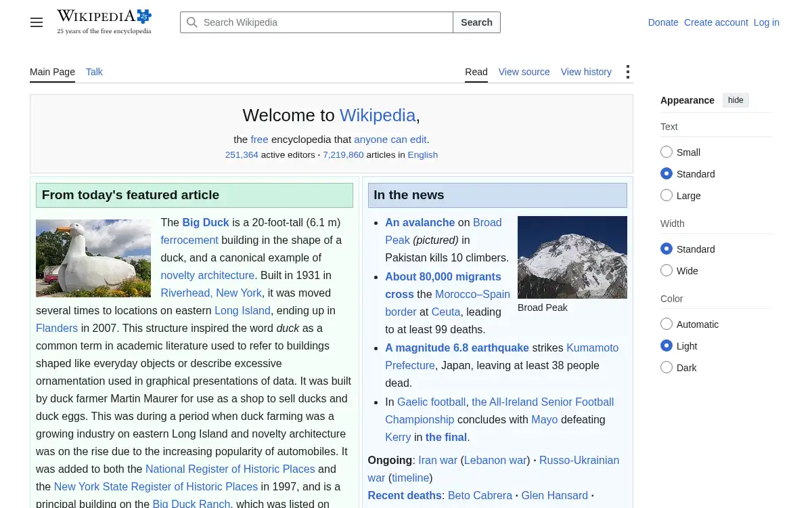The height and width of the screenshot is (508, 812).
Task: Open National Register of Historic Places link
Action: coord(230,469)
